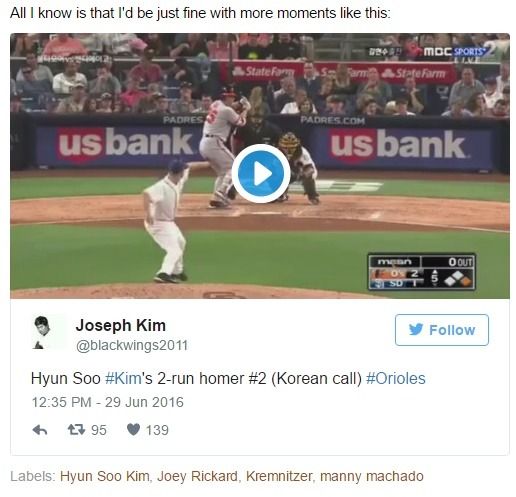Play the embedded baseball video

(261, 173)
